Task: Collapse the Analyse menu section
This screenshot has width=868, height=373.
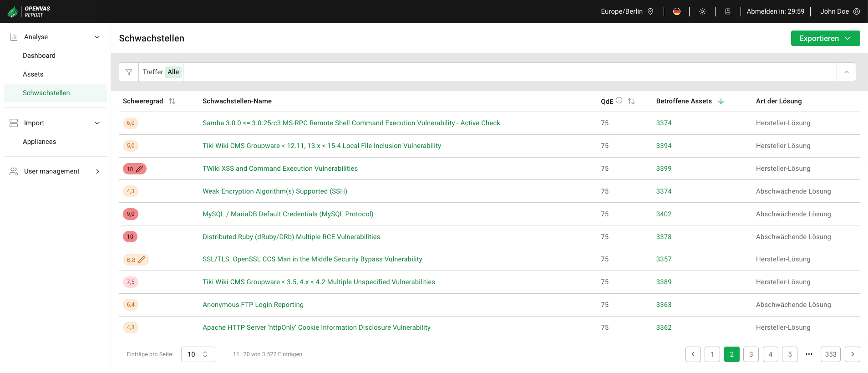Action: (x=97, y=37)
